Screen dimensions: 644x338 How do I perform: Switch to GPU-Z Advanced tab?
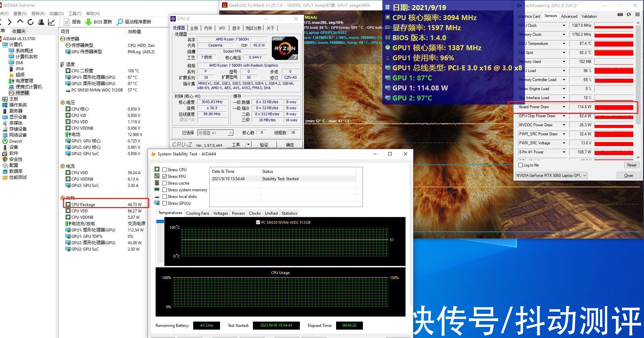(569, 16)
